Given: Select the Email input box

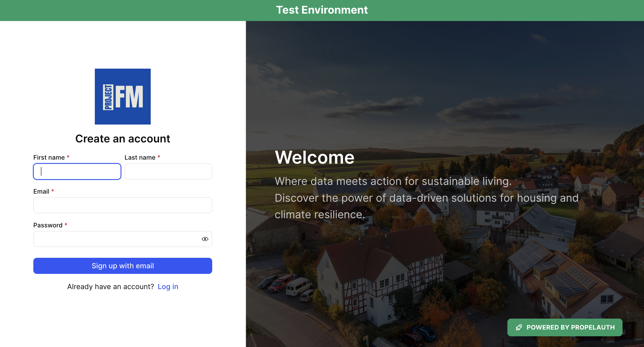Looking at the screenshot, I should pos(123,205).
